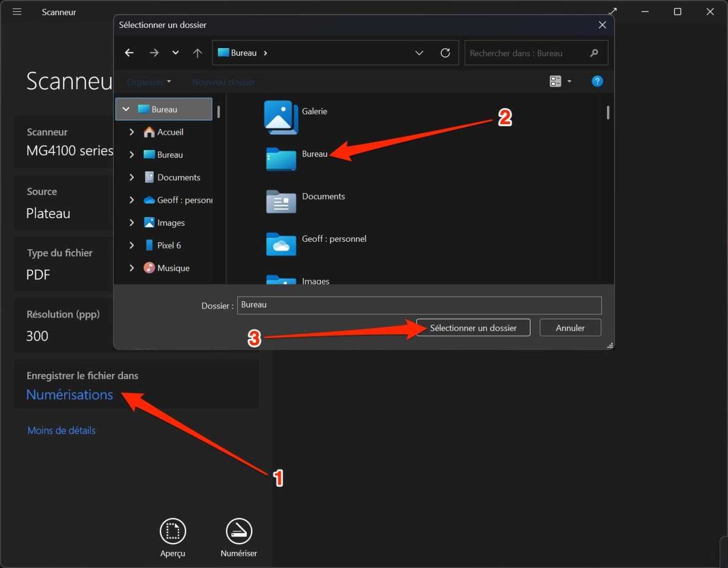Go back in folder dialog
This screenshot has width=728, height=568.
(x=129, y=52)
